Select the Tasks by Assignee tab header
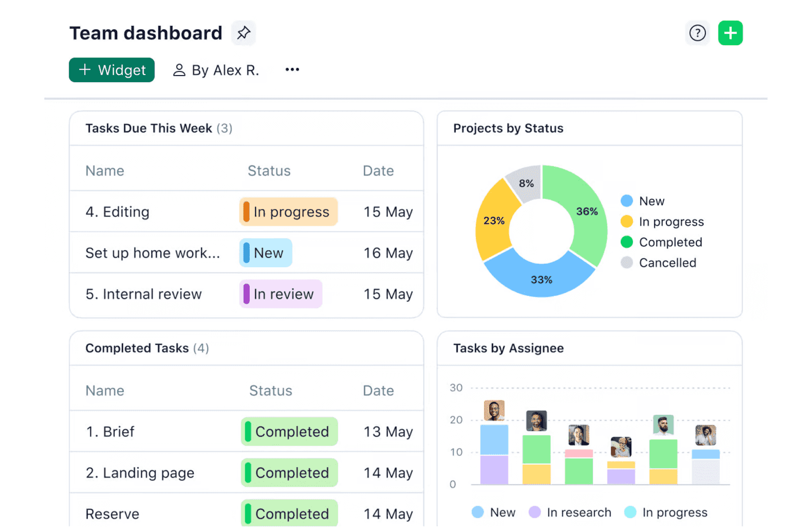This screenshot has width=812, height=530. point(508,348)
